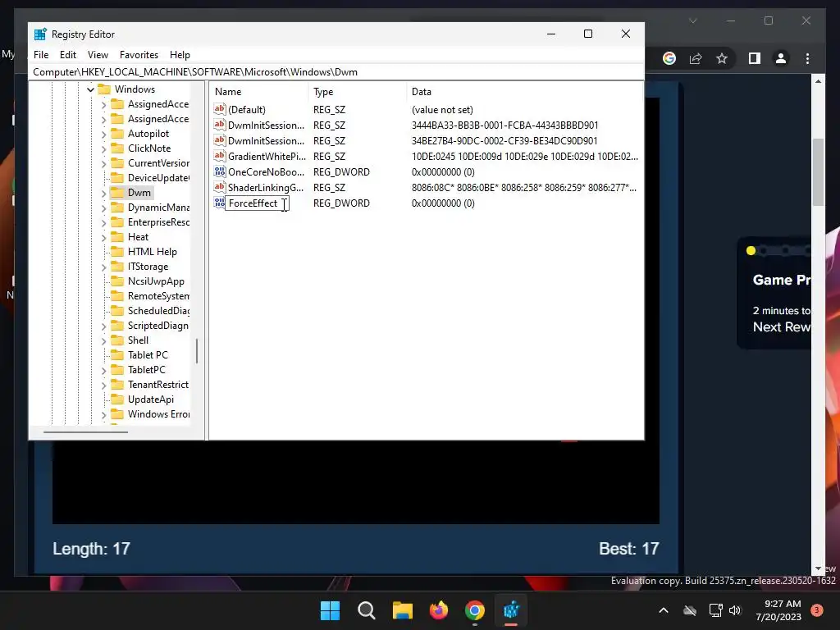Open the Edit menu

click(x=67, y=55)
